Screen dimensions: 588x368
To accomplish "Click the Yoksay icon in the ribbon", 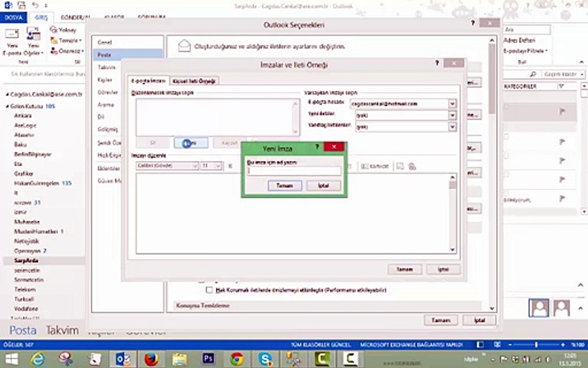I will click(63, 30).
